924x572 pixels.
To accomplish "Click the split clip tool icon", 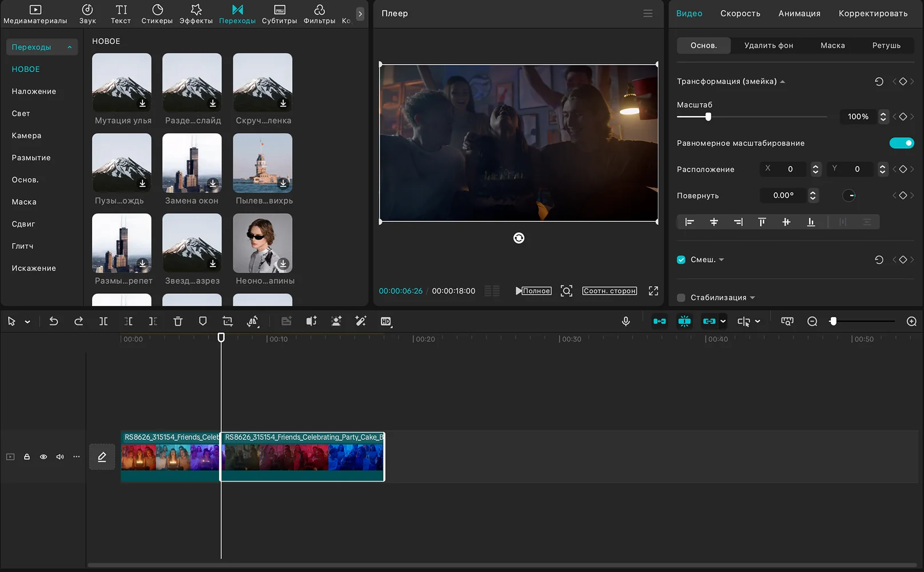I will (103, 321).
